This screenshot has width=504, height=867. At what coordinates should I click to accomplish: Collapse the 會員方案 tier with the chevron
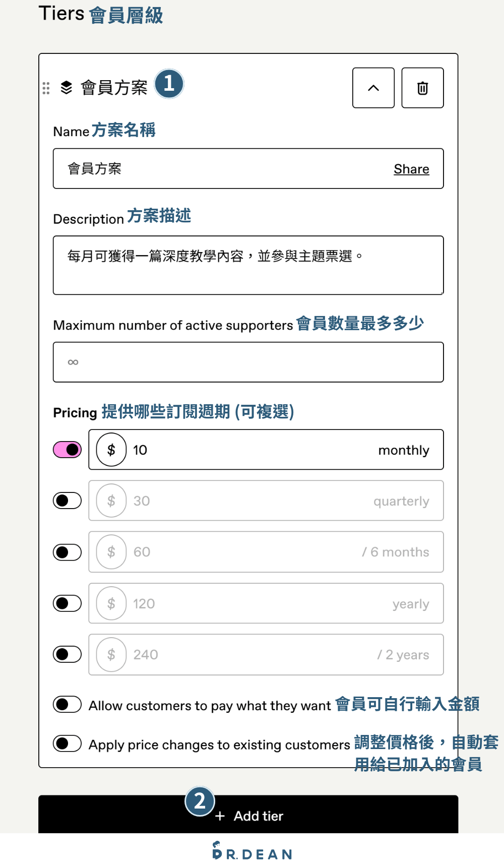(373, 88)
